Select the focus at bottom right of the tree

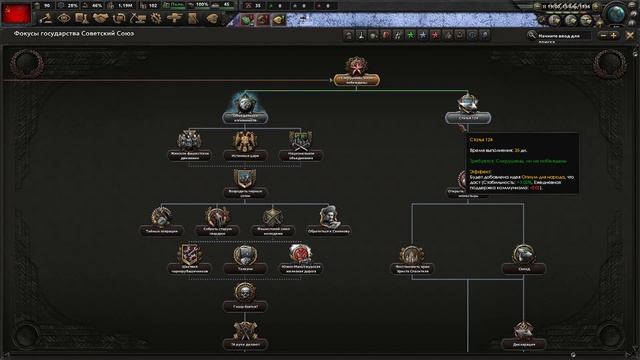tap(524, 335)
